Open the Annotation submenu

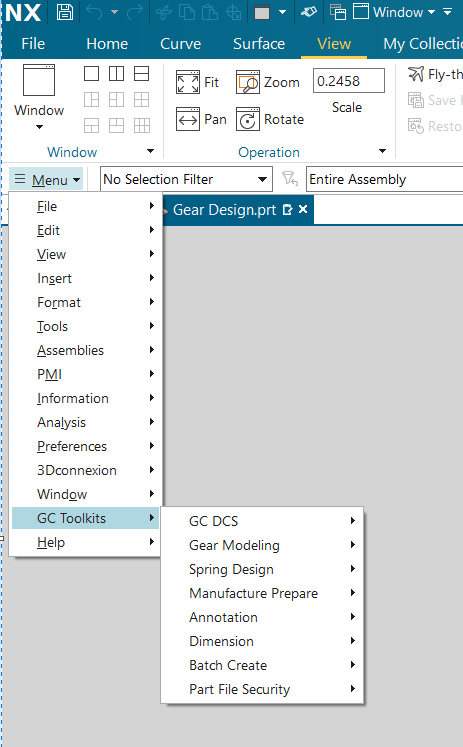262,617
